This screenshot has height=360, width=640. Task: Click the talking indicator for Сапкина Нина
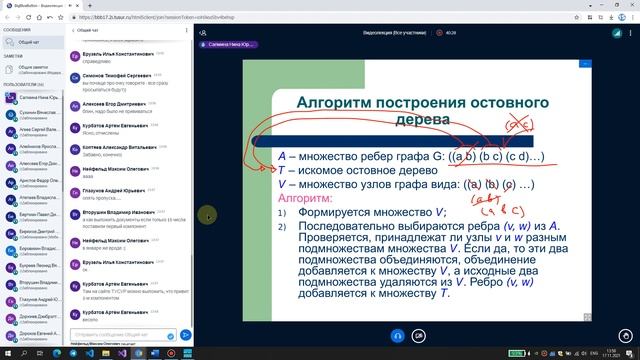pyautogui.click(x=229, y=44)
